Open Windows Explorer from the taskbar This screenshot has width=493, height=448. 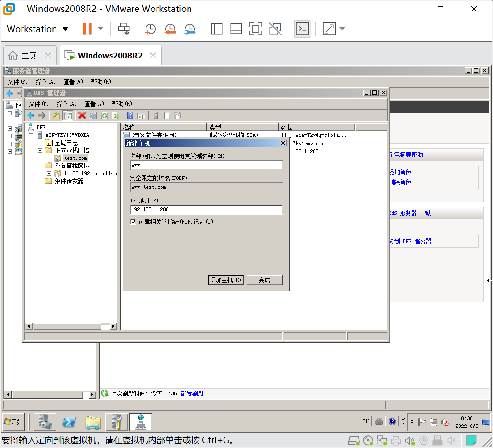pos(93,422)
